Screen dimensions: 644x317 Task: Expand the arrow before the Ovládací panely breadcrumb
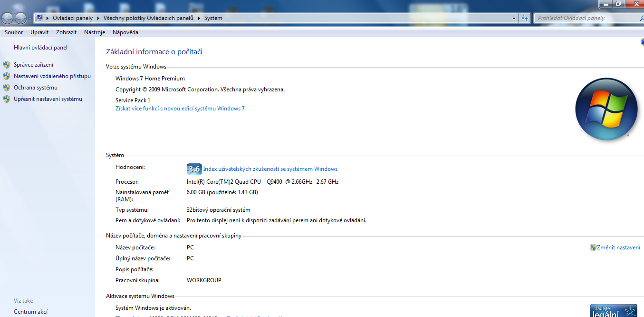point(48,18)
